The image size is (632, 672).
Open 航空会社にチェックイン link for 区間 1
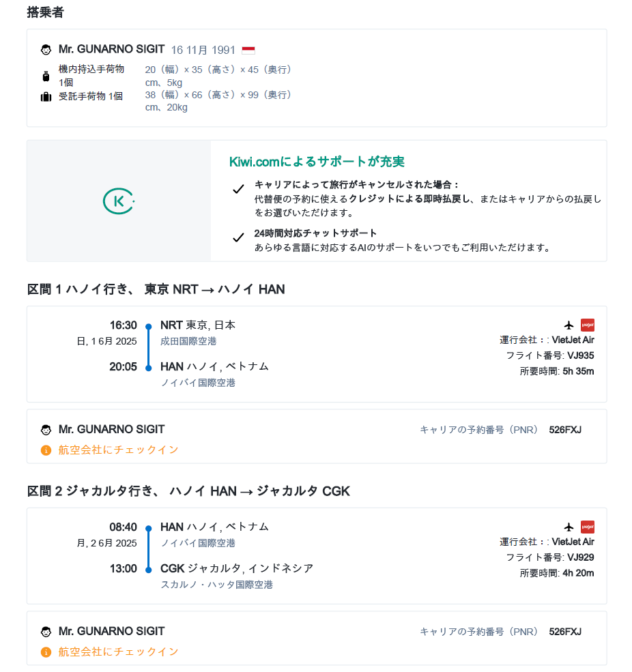(x=119, y=450)
